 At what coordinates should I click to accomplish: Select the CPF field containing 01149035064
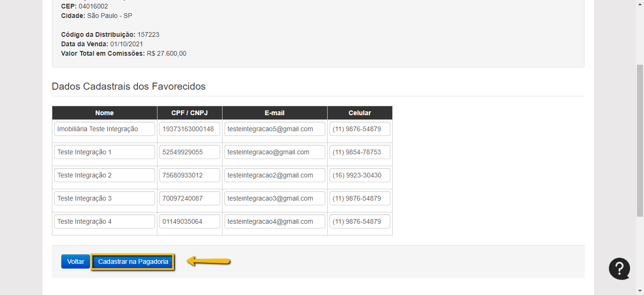click(190, 221)
